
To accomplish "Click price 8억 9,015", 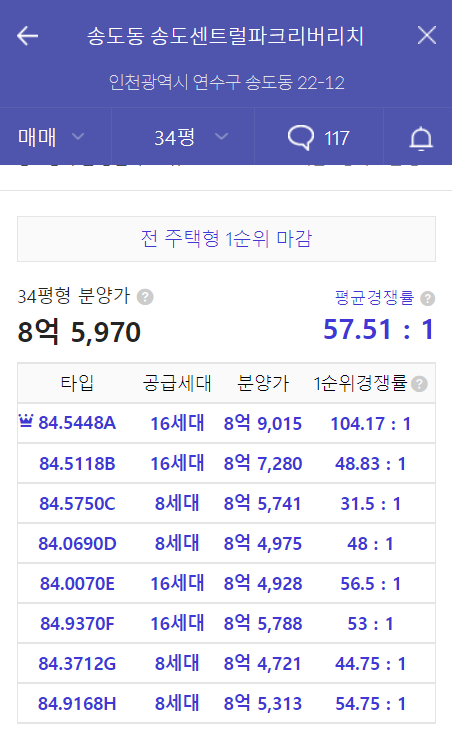I will pyautogui.click(x=263, y=423).
